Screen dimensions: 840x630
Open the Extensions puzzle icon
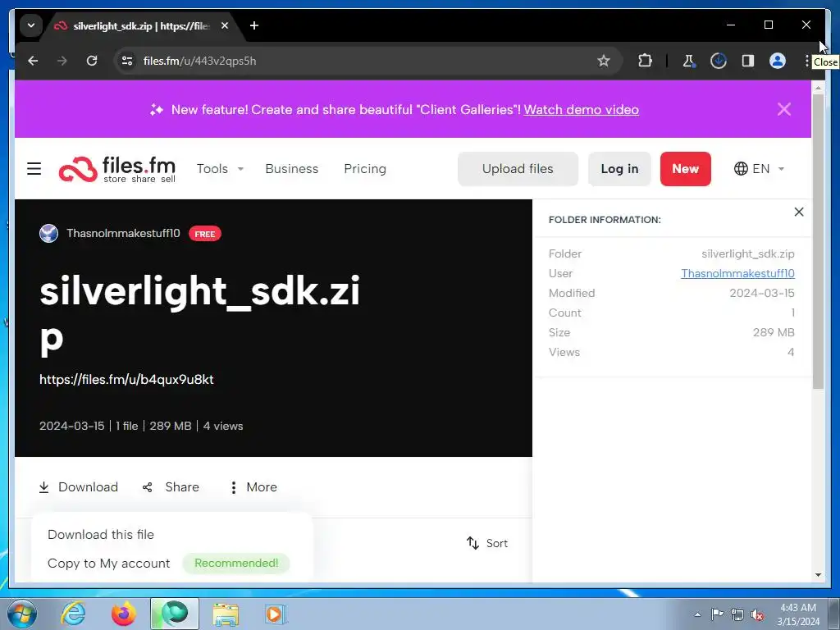[645, 61]
